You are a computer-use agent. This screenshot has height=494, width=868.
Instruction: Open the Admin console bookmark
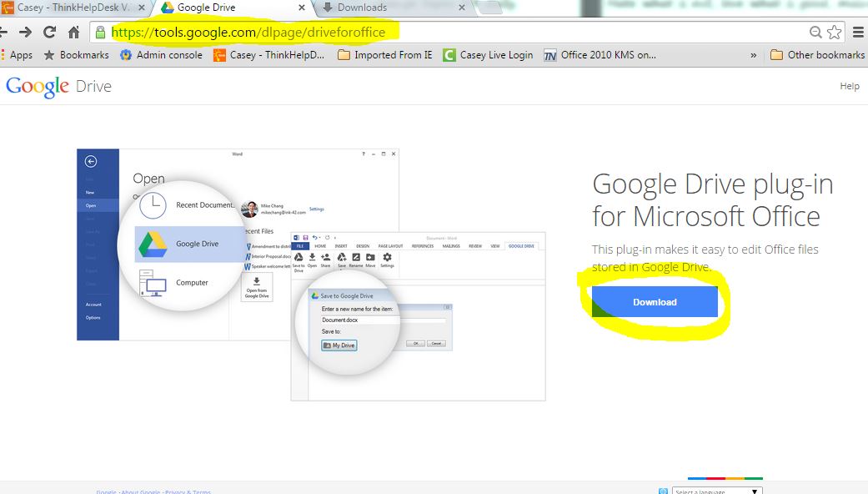[x=161, y=55]
